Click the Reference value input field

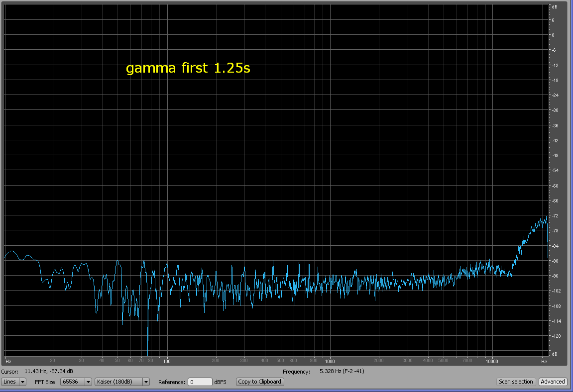click(x=200, y=382)
